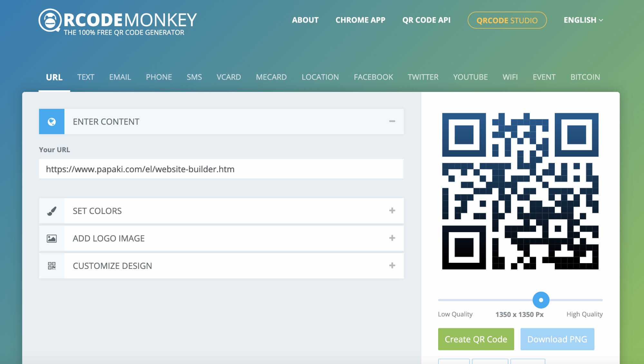Viewport: 644px width, 364px height.
Task: Click 'The 100% Free QR Code Generator' tagline
Action: pos(124,33)
